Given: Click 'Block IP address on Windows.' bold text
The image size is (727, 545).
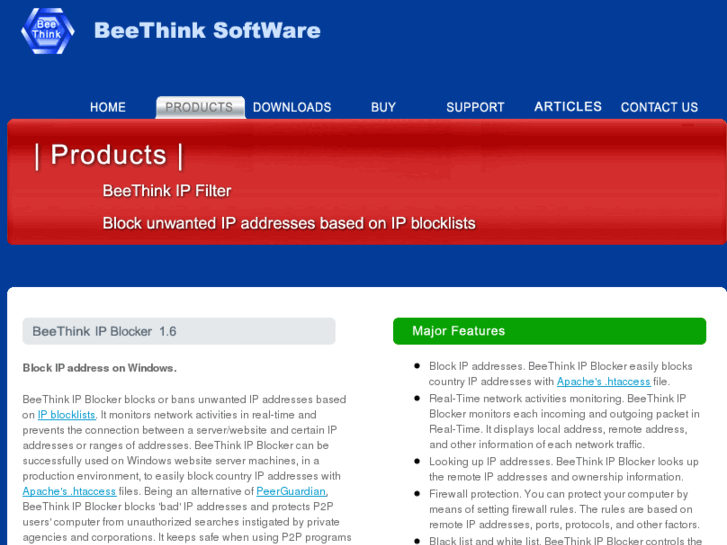Looking at the screenshot, I should [x=100, y=368].
